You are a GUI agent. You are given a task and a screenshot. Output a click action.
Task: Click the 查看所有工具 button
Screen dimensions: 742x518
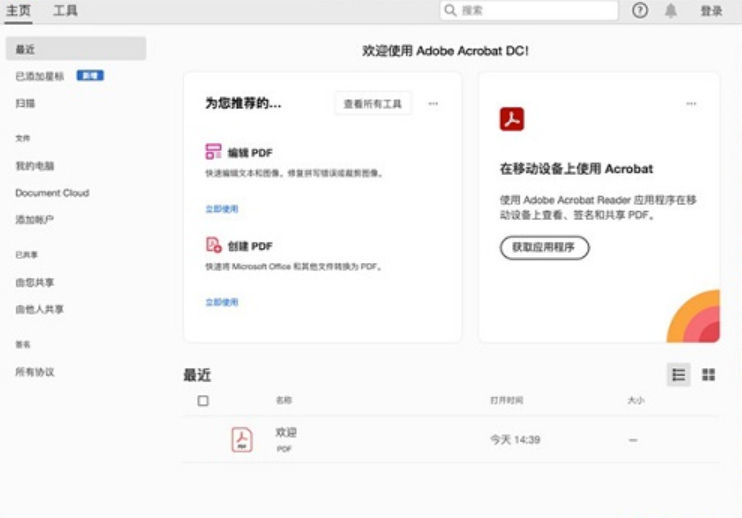[x=373, y=104]
